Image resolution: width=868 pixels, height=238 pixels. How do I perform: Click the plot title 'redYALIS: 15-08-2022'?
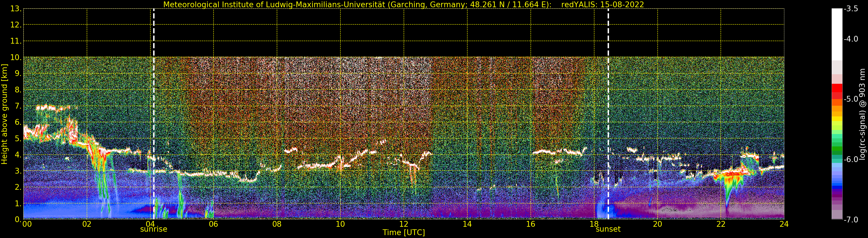coord(602,4)
